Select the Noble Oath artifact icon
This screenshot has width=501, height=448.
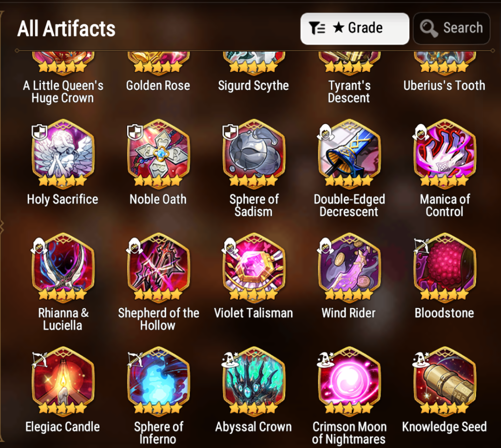click(x=158, y=153)
